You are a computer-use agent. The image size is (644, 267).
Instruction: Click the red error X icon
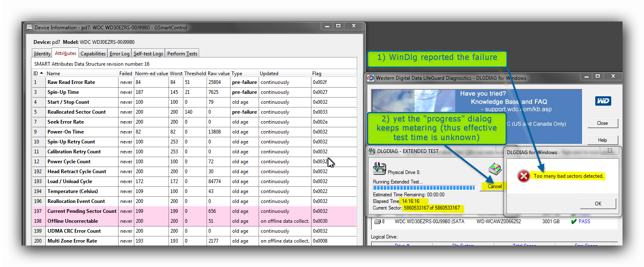tap(523, 176)
